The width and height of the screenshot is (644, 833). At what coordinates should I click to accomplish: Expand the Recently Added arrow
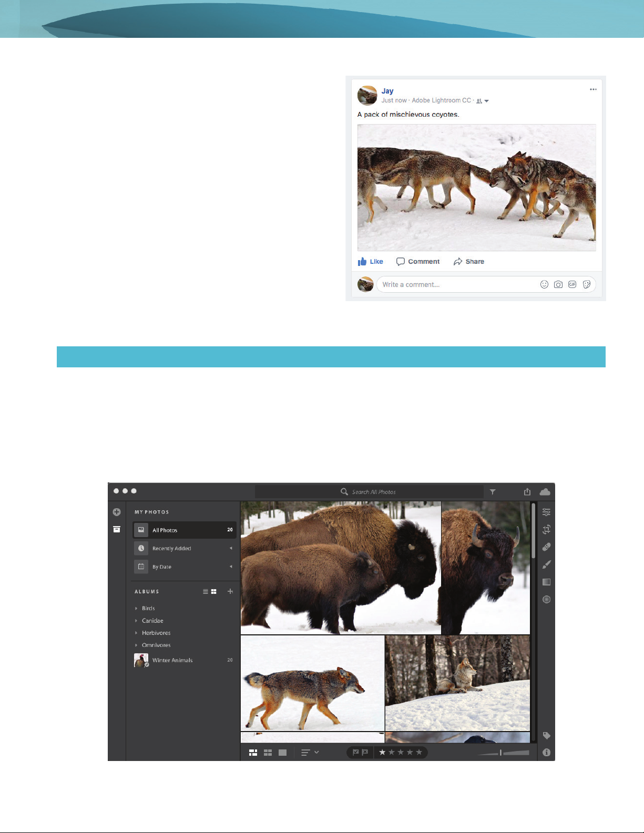click(231, 548)
